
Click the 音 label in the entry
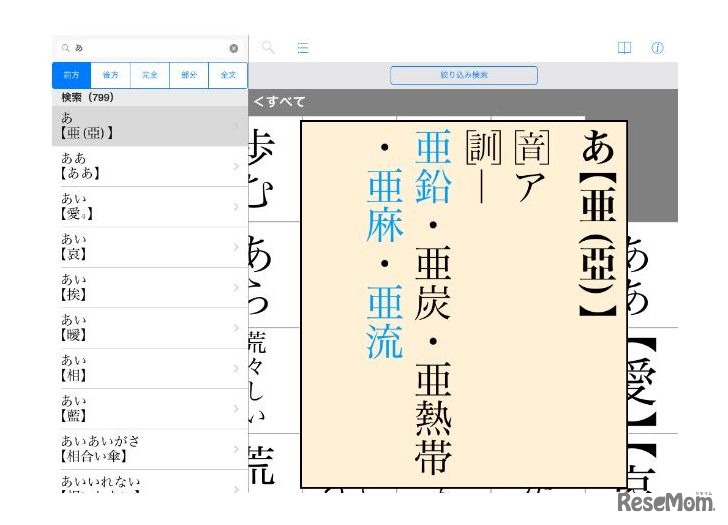pyautogui.click(x=532, y=148)
